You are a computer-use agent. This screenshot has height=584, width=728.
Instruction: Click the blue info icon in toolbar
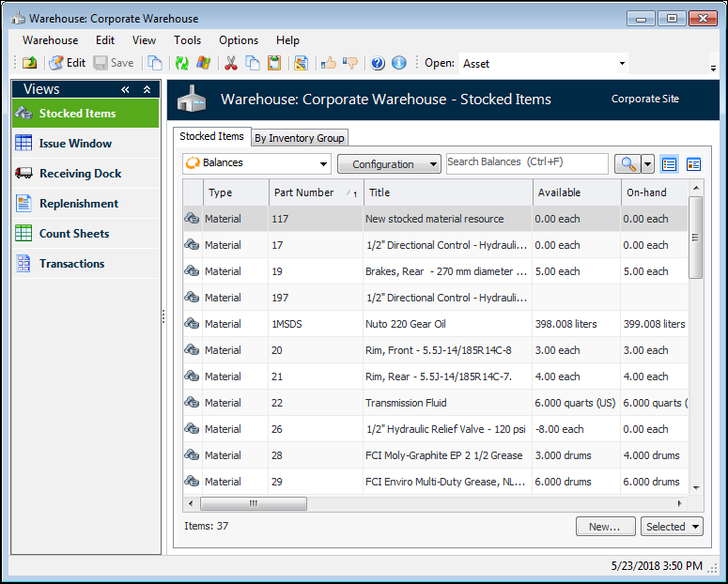tap(398, 63)
